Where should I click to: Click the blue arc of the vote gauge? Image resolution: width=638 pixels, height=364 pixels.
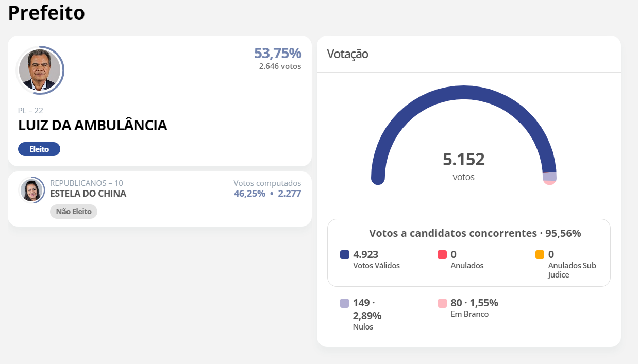pyautogui.click(x=463, y=93)
